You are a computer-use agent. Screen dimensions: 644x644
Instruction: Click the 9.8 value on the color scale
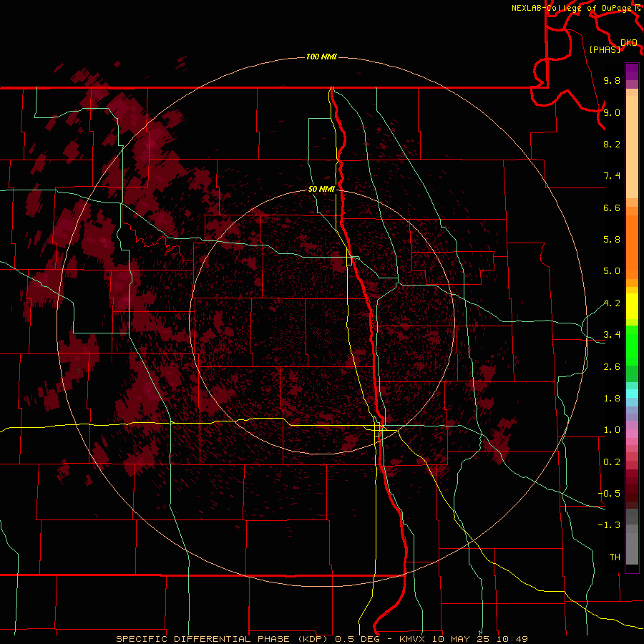[x=612, y=80]
